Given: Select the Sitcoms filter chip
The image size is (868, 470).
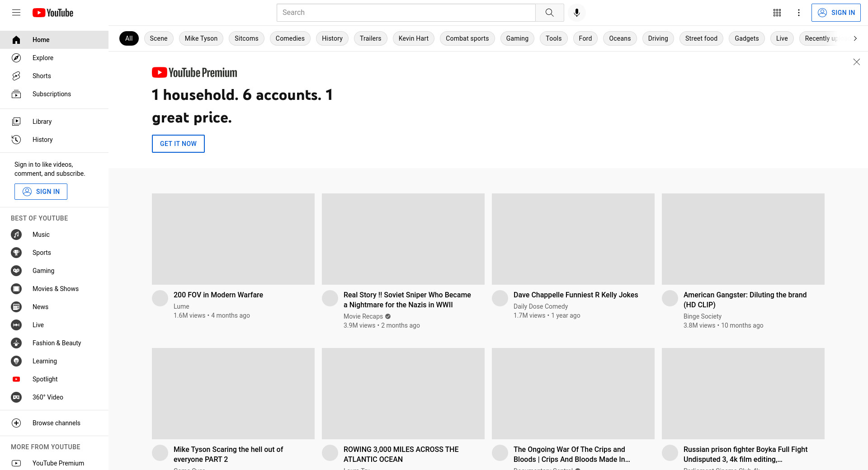Looking at the screenshot, I should [246, 38].
